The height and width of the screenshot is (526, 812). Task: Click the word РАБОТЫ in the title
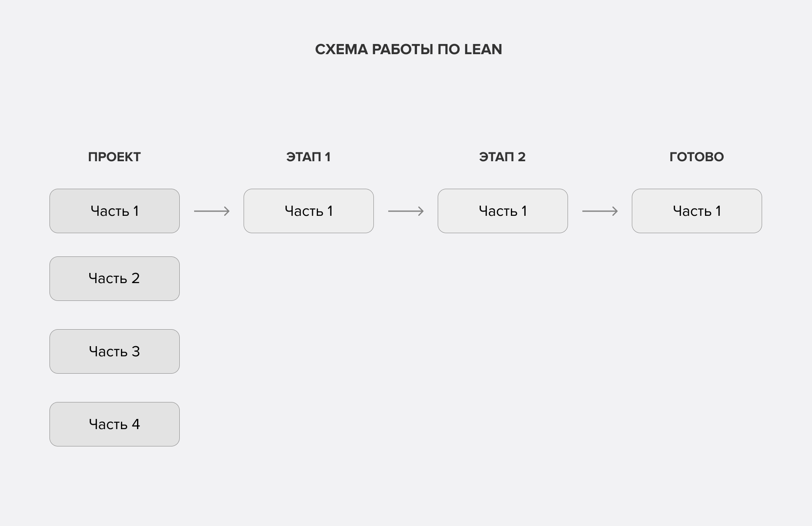402,50
